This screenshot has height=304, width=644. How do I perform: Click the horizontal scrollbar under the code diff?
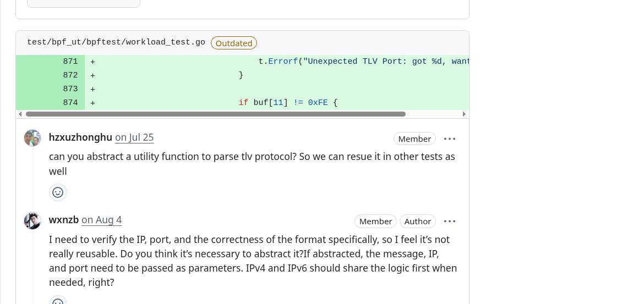coord(215,114)
